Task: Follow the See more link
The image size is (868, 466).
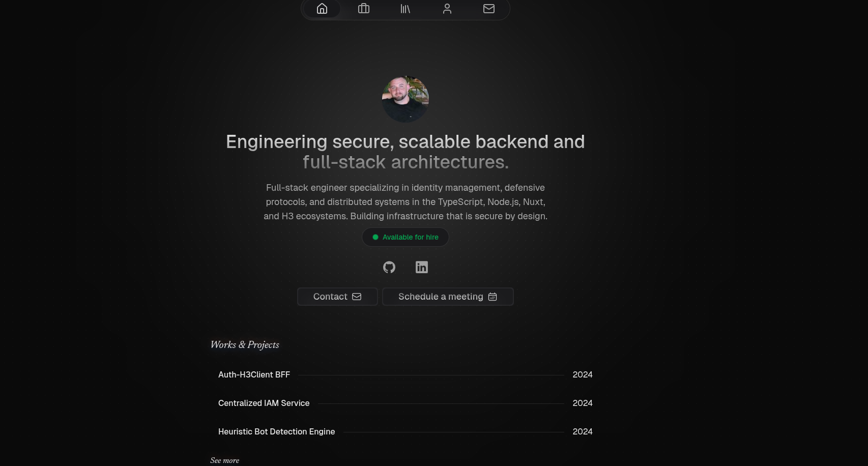Action: click(224, 460)
